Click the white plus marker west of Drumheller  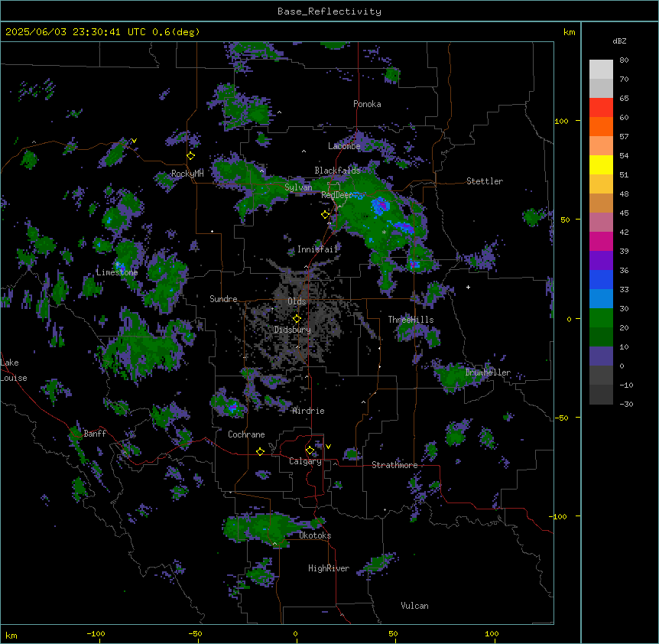click(x=468, y=287)
